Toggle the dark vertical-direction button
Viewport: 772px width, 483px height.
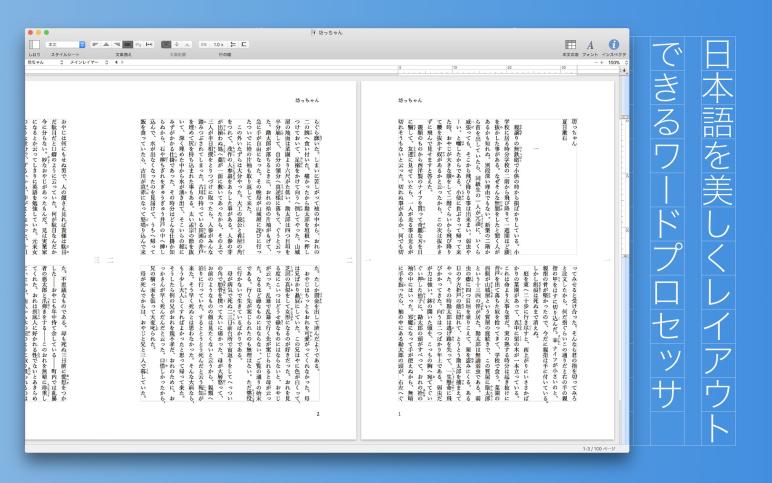(166, 44)
